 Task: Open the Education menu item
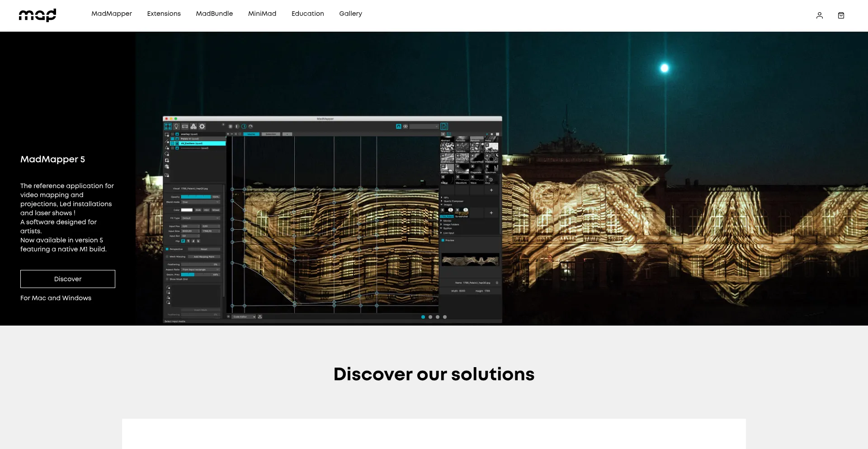click(x=307, y=14)
